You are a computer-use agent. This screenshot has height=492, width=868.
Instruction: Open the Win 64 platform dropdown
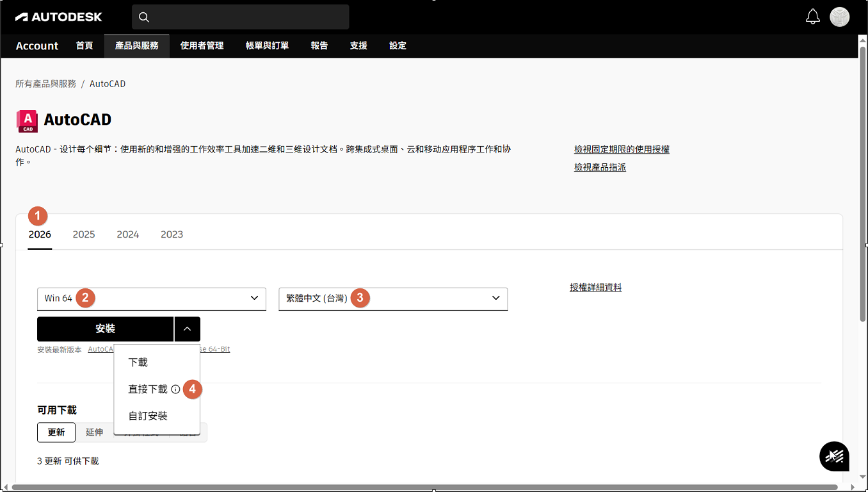coord(152,299)
